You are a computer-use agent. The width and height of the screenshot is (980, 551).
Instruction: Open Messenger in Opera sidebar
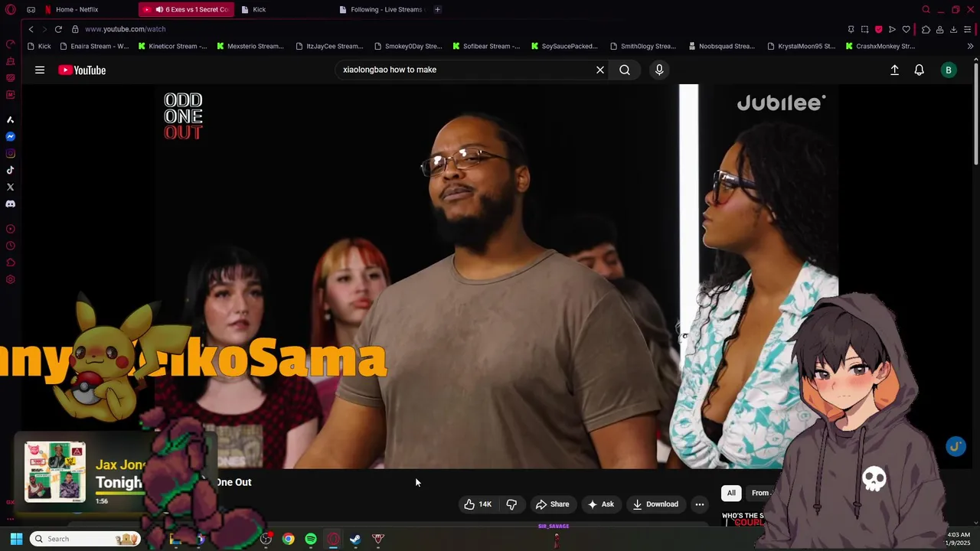point(11,137)
